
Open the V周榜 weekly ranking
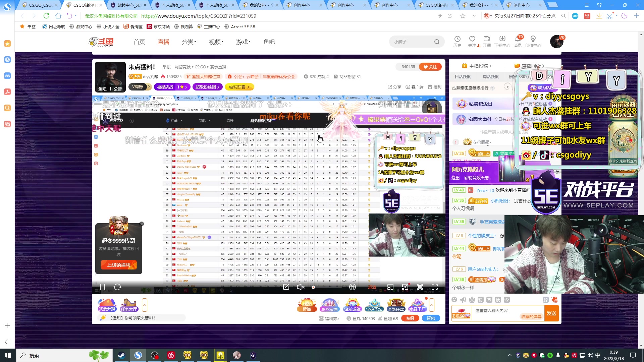(140, 87)
